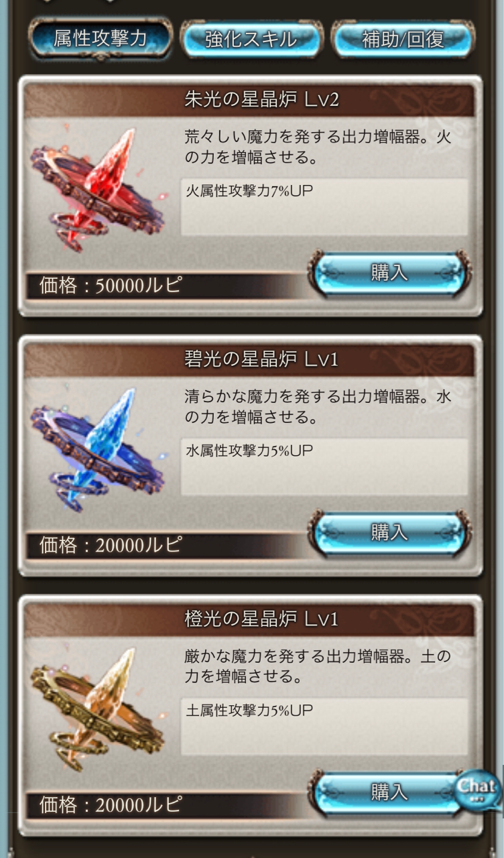The image size is (504, 858).
Task: Click the fire item description text
Action: tap(318, 148)
